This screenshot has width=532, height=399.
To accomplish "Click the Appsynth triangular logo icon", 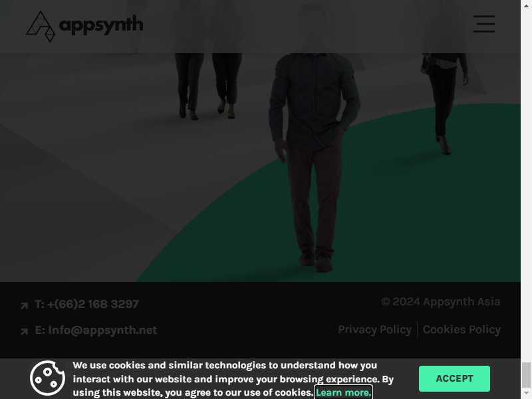I will pyautogui.click(x=41, y=27).
